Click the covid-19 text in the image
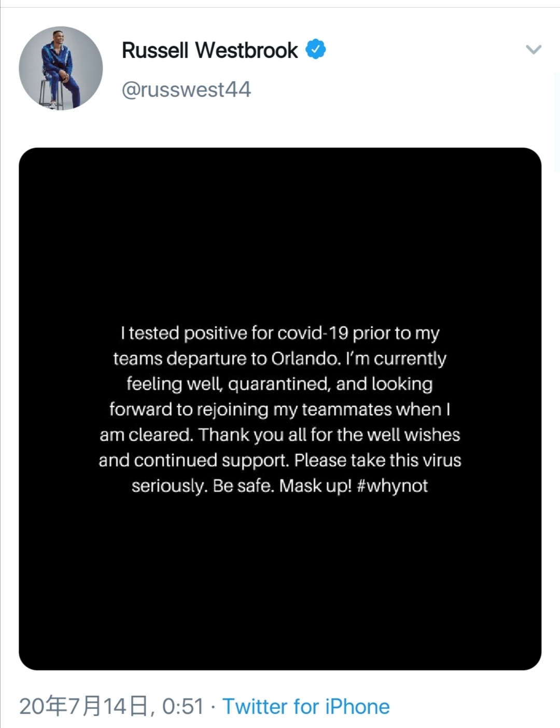Image resolution: width=560 pixels, height=728 pixels. [x=313, y=333]
